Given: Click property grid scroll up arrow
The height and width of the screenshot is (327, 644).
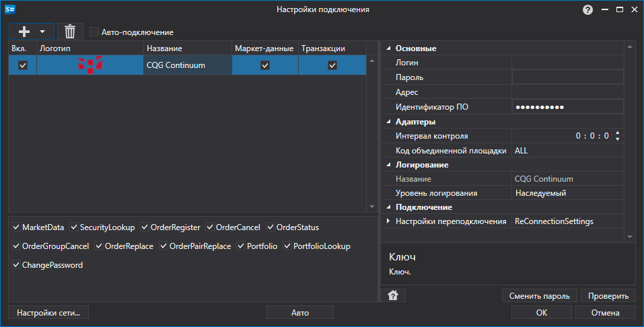Looking at the screenshot, I should 630,47.
